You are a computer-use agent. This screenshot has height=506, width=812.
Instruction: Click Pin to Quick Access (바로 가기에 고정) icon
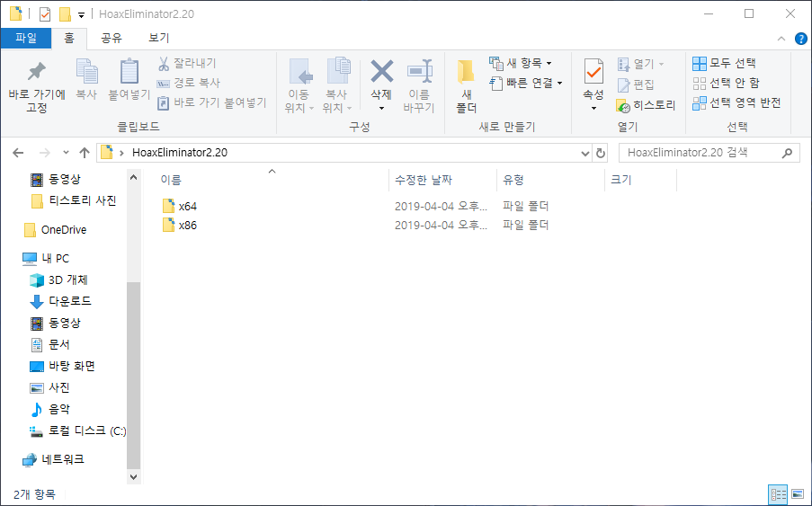pyautogui.click(x=36, y=71)
